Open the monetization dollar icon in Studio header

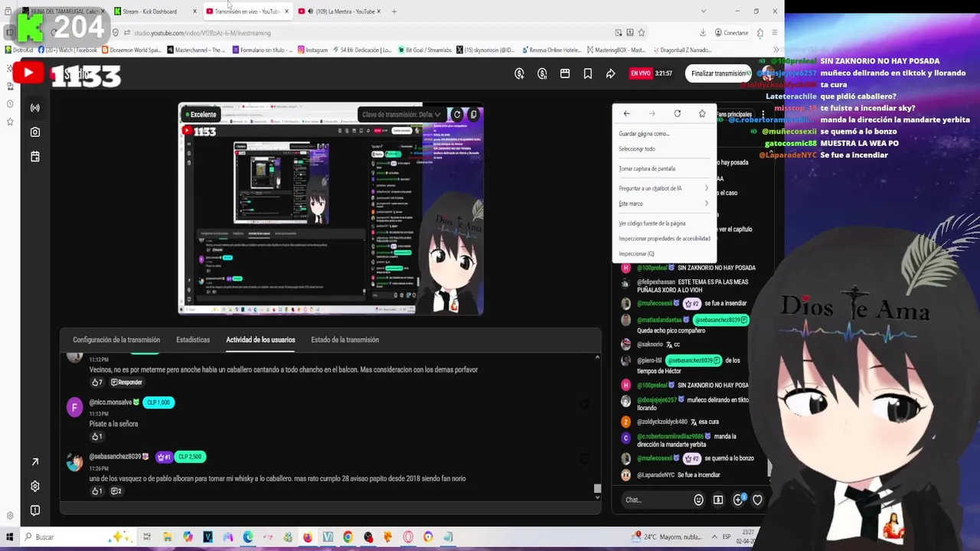pos(519,73)
